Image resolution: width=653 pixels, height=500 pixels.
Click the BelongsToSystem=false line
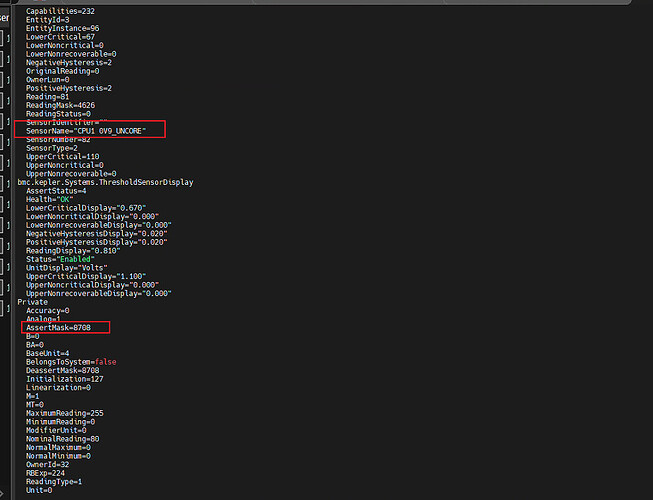coord(73,361)
